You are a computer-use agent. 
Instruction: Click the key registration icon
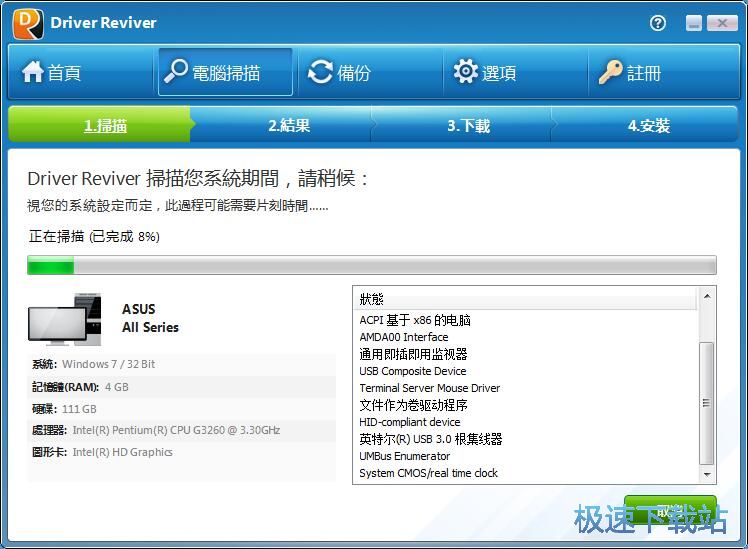611,72
